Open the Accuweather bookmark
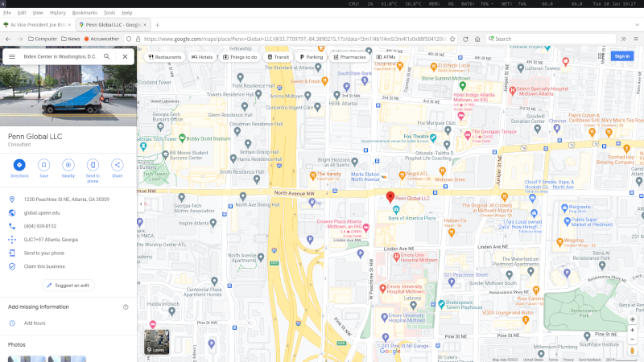644x362 pixels. (x=101, y=39)
